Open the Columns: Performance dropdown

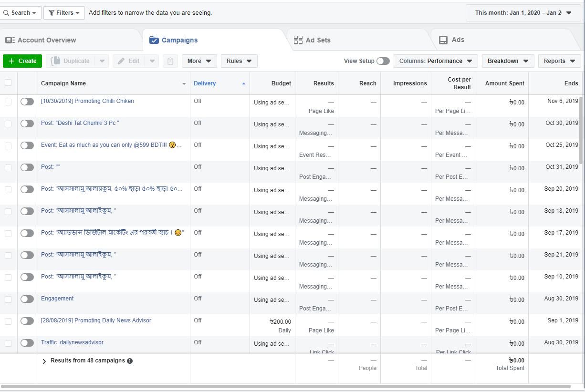click(436, 61)
